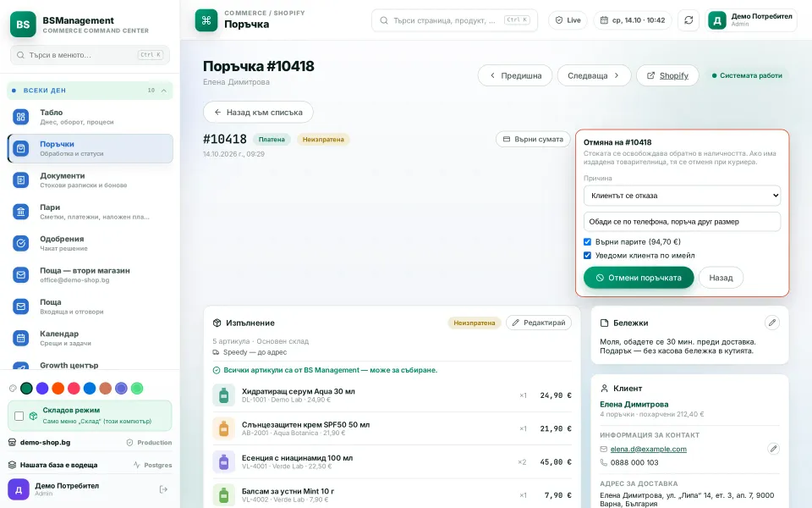Click the cancellation note text field

682,221
